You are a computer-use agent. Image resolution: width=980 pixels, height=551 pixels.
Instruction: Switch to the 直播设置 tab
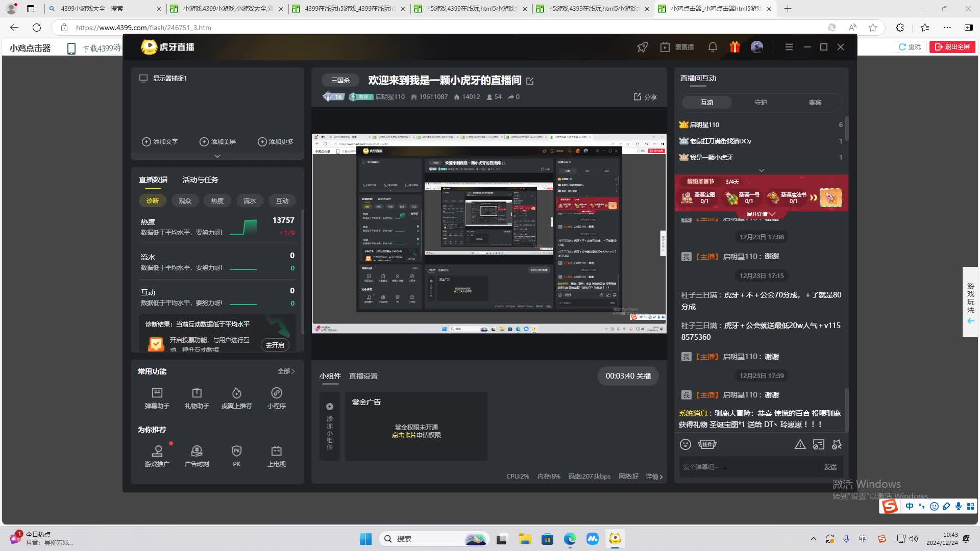tap(363, 376)
